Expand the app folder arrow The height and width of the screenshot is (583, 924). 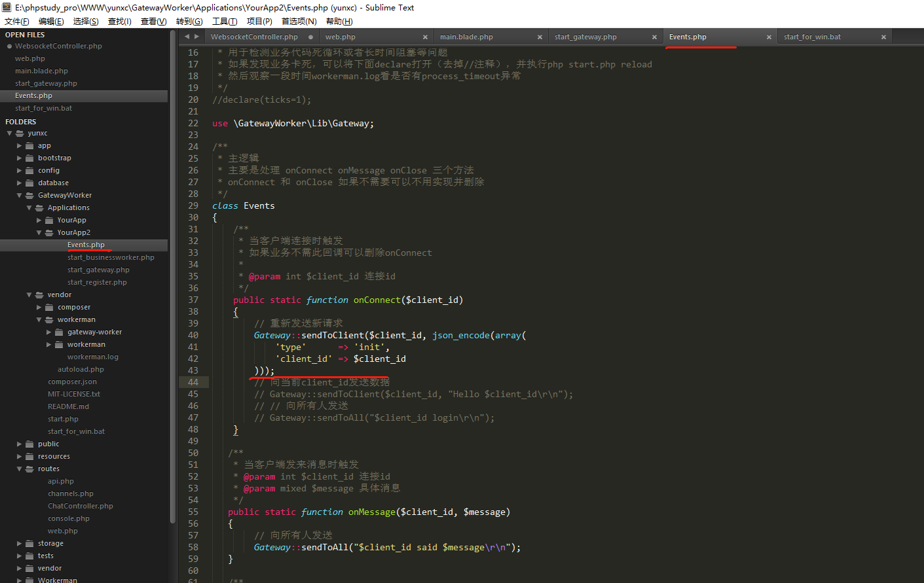19,146
